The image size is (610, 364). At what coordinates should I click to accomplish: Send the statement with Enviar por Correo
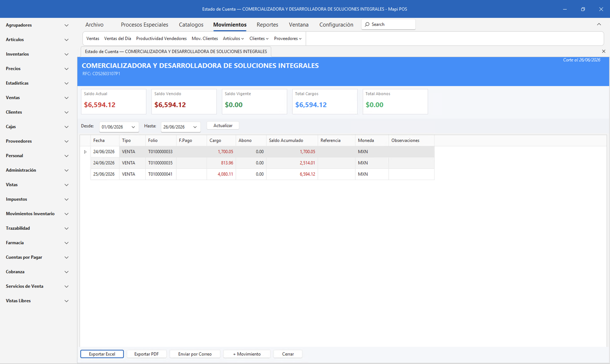pos(195,354)
